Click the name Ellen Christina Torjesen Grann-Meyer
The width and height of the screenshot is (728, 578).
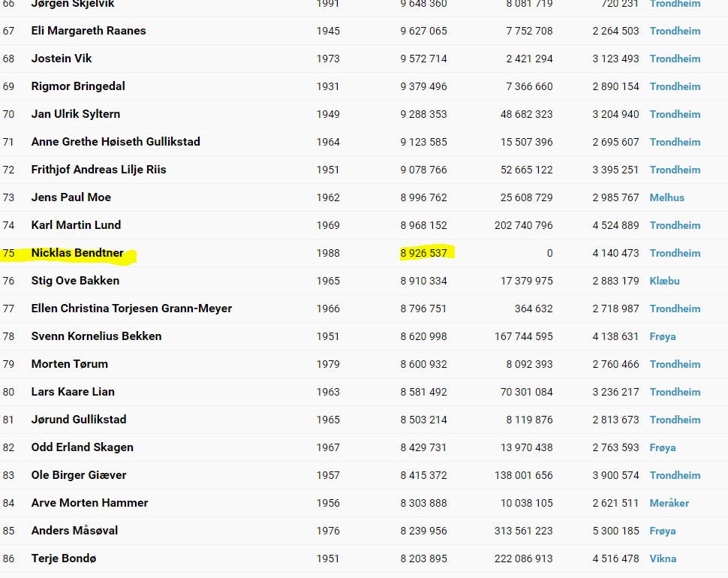tap(131, 309)
